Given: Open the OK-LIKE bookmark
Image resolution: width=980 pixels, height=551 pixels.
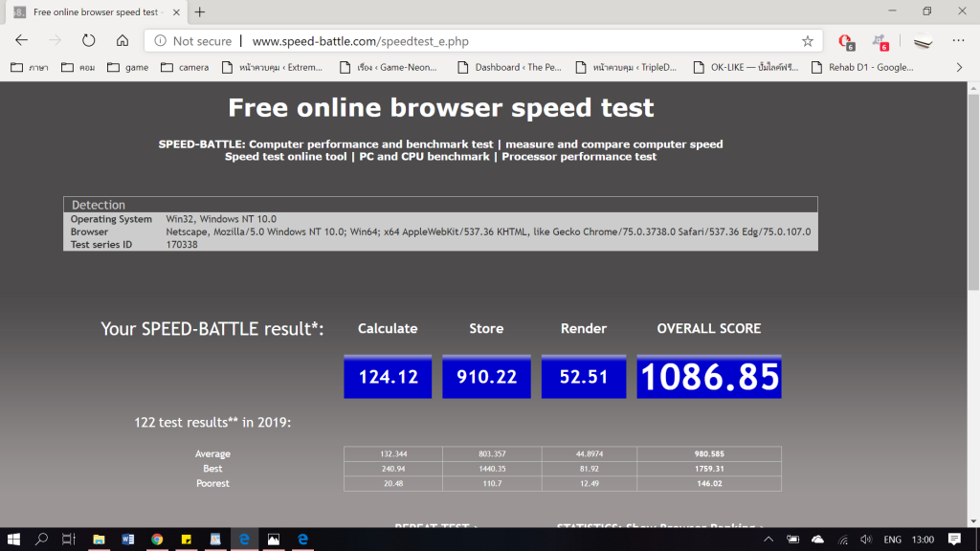Looking at the screenshot, I should point(746,68).
